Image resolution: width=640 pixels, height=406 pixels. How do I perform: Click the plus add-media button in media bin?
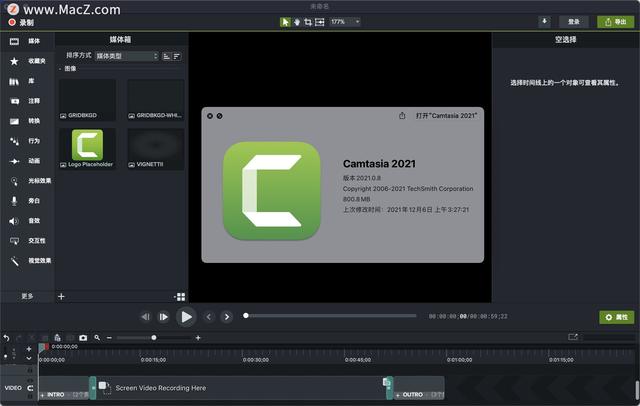[x=61, y=297]
